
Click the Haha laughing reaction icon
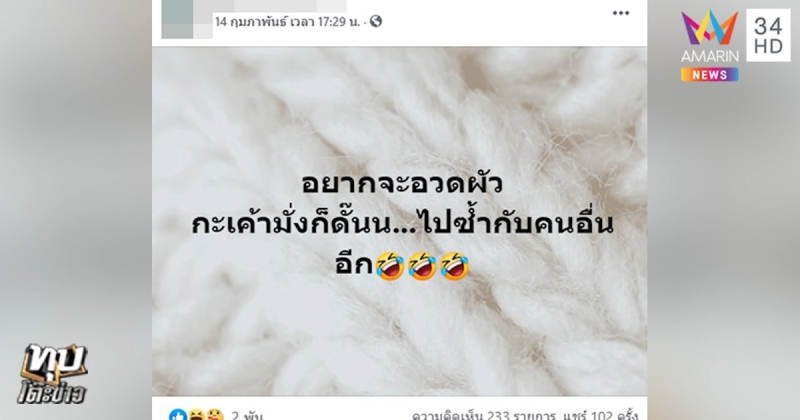pos(197,415)
